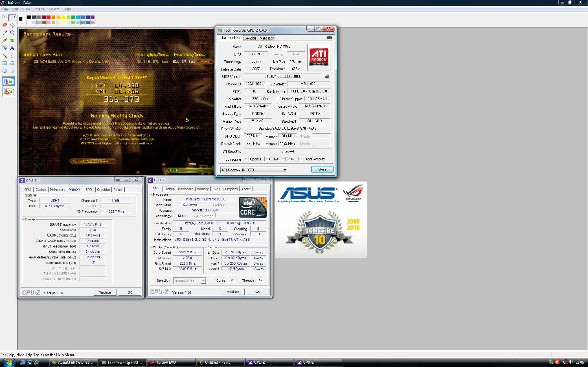Click the GPU-Z screenshot camera icon
588x367 pixels.
(x=329, y=37)
